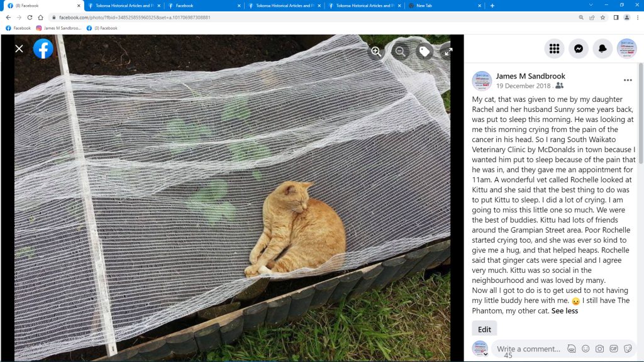Click the Write a comment field
This screenshot has height=362, width=644.
tap(528, 349)
